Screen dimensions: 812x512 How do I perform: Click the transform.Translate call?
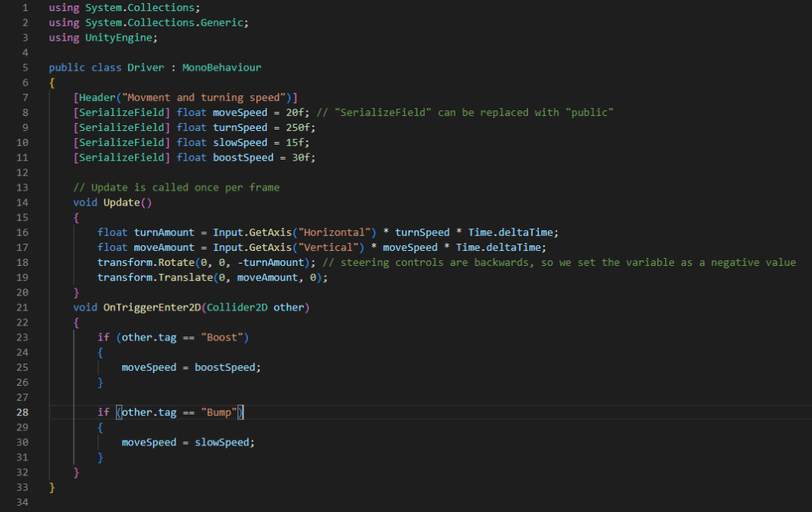[x=151, y=278]
